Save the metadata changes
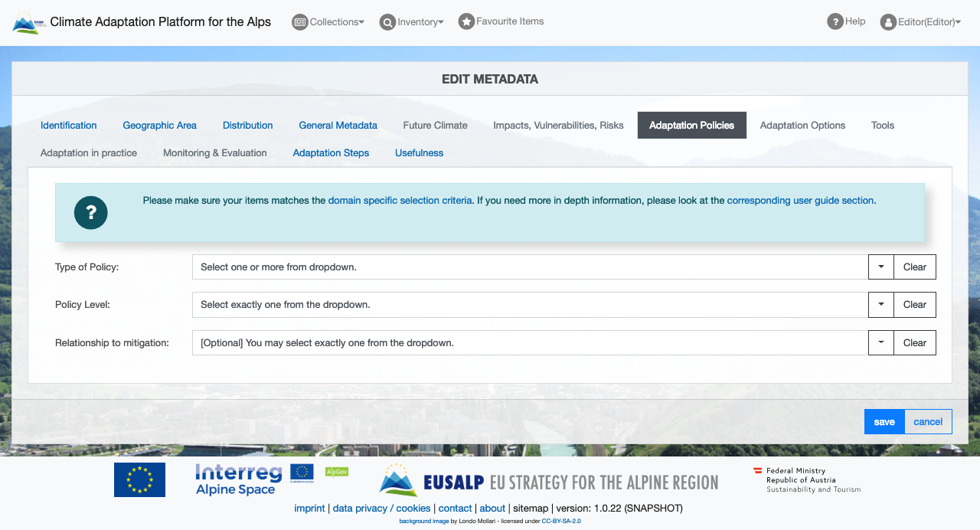This screenshot has height=530, width=980. click(x=884, y=421)
